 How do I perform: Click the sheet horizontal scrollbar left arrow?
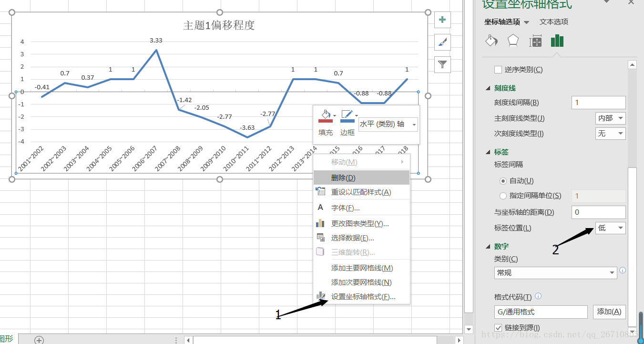click(188, 340)
